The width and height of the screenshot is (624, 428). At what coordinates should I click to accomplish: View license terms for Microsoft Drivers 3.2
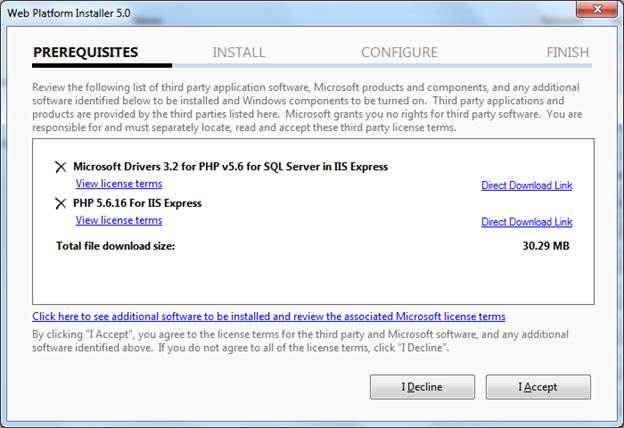click(119, 184)
